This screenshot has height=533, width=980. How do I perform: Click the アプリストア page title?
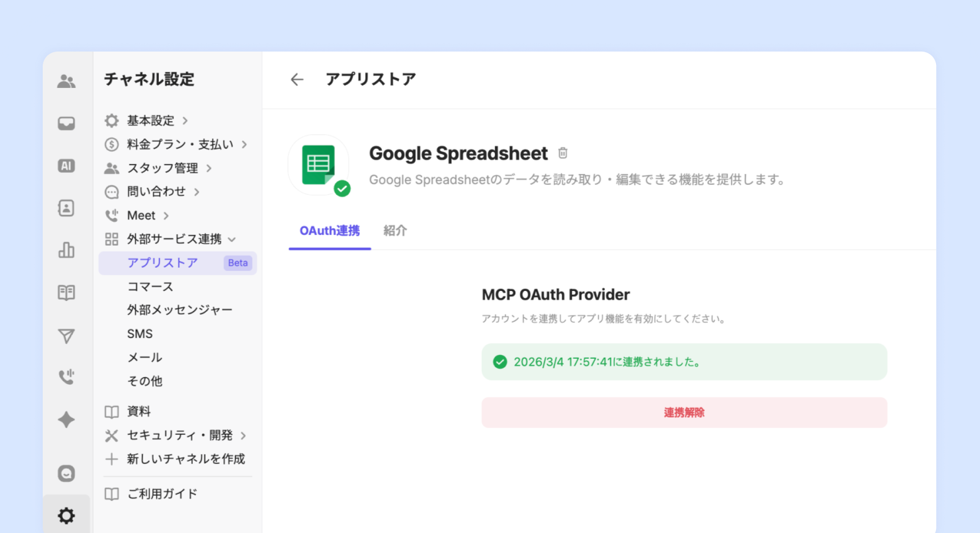pos(371,79)
